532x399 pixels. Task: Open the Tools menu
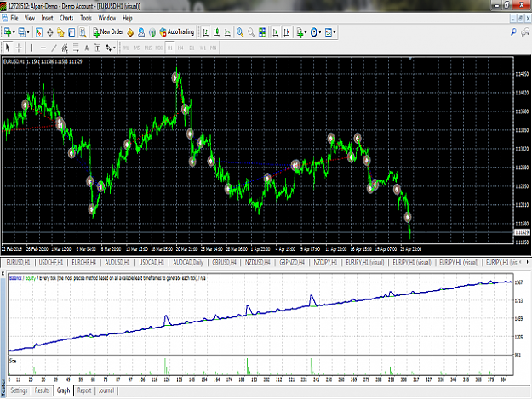[86, 19]
